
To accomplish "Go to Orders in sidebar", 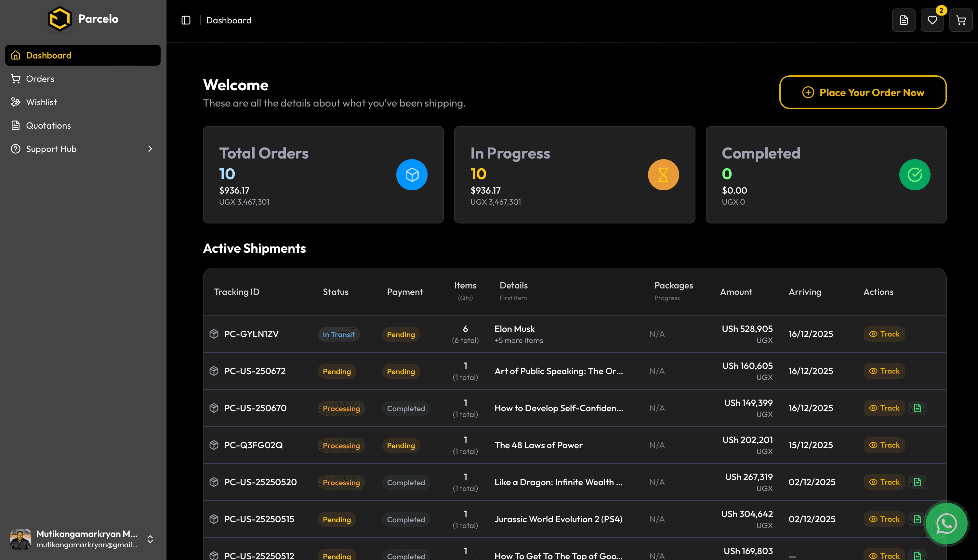I will pos(40,79).
